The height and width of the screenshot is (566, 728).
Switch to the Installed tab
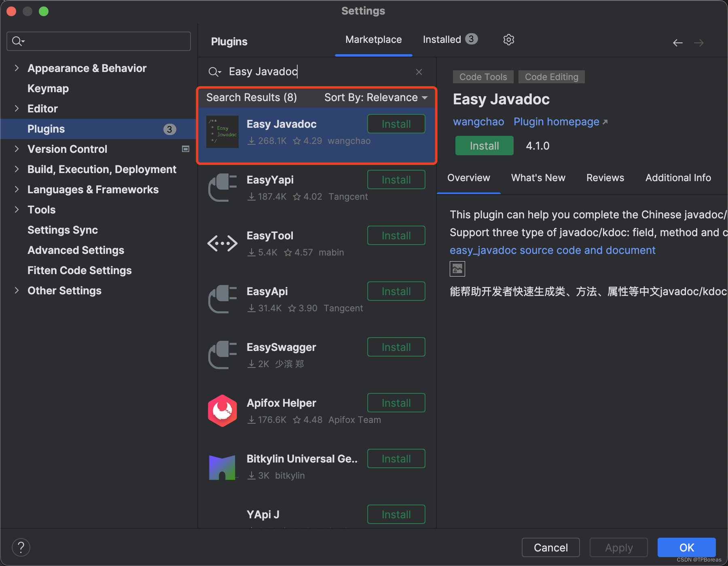click(x=442, y=39)
